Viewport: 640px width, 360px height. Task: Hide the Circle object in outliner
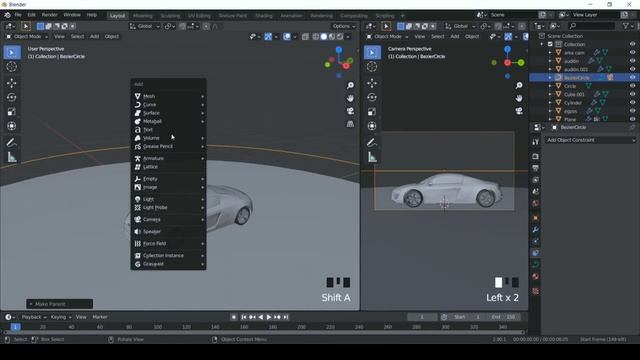pos(632,86)
